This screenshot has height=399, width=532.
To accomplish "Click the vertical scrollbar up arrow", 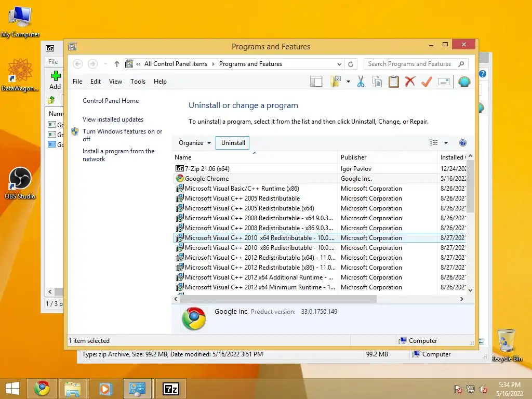I will click(x=470, y=156).
